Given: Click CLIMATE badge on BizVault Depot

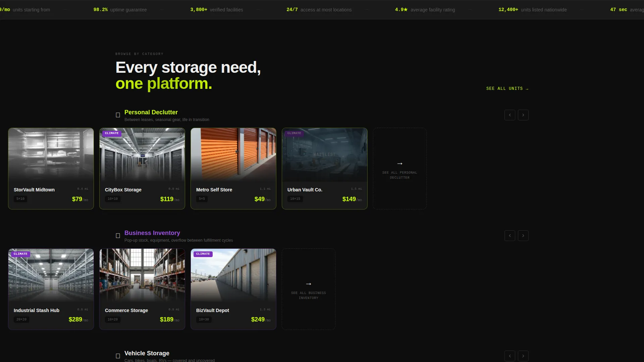Looking at the screenshot, I should [203, 254].
